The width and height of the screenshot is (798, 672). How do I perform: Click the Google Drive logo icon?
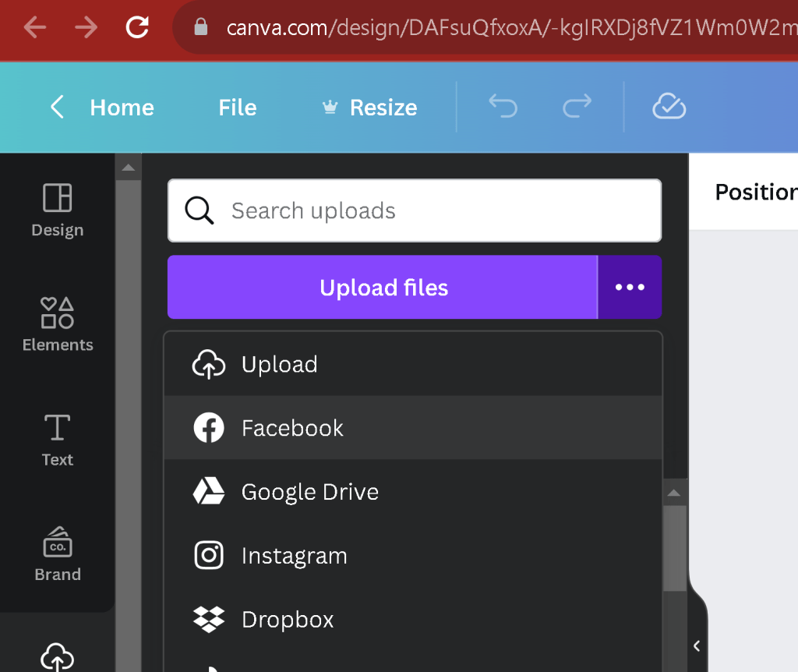[x=209, y=491]
